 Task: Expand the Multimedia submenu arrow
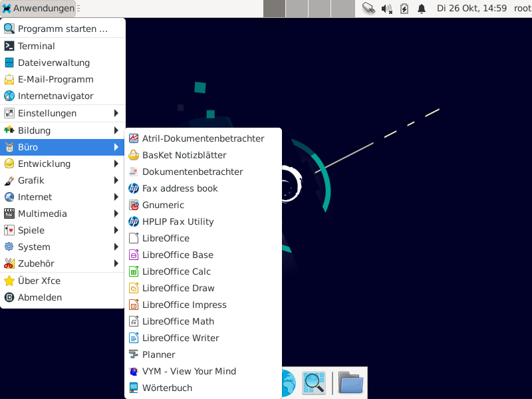click(x=116, y=213)
